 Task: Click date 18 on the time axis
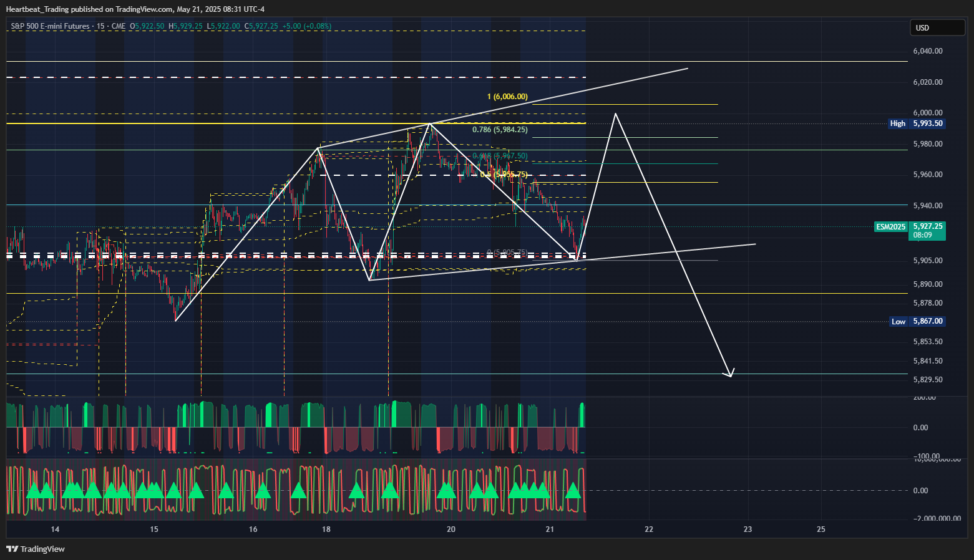[x=326, y=529]
